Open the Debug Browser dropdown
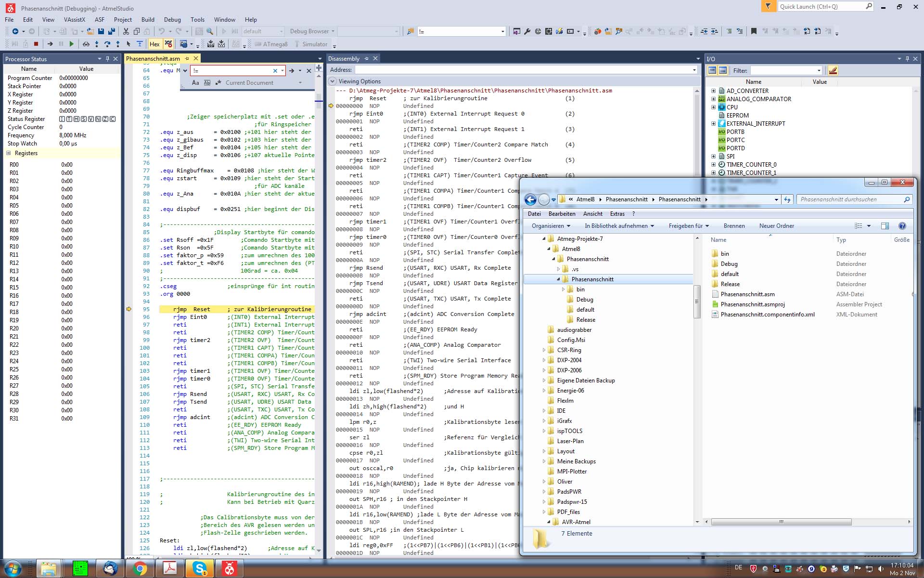The width and height of the screenshot is (924, 578). pyautogui.click(x=312, y=31)
